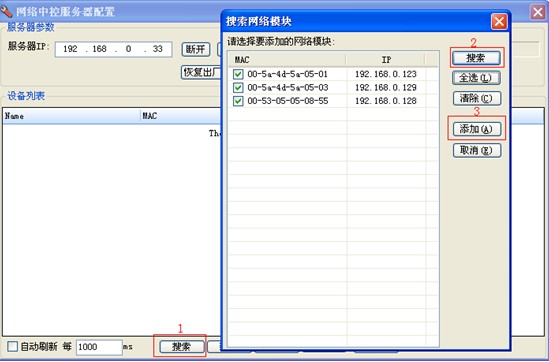Click 搜索 button in the search module dialog
The image size is (549, 362).
pyautogui.click(x=476, y=58)
